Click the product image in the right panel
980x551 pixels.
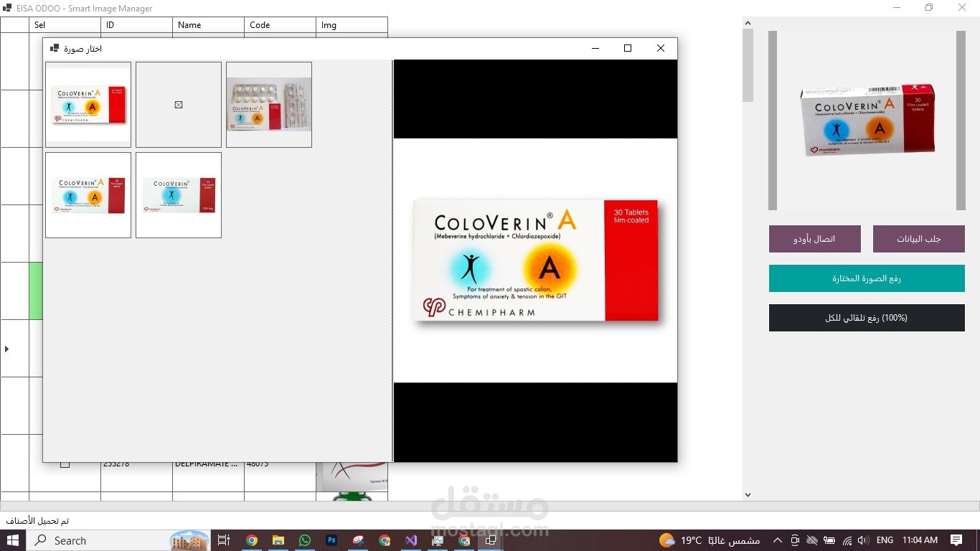(x=867, y=121)
